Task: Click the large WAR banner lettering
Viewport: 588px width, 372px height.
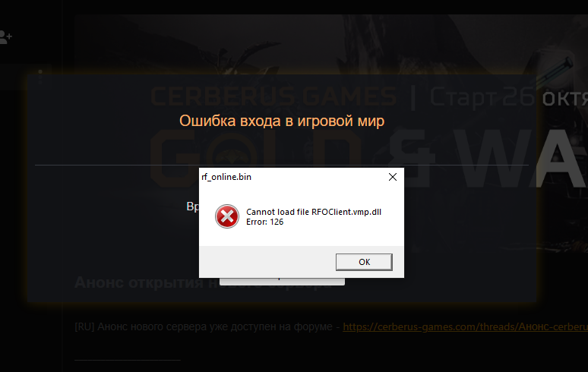Action: coord(521,158)
